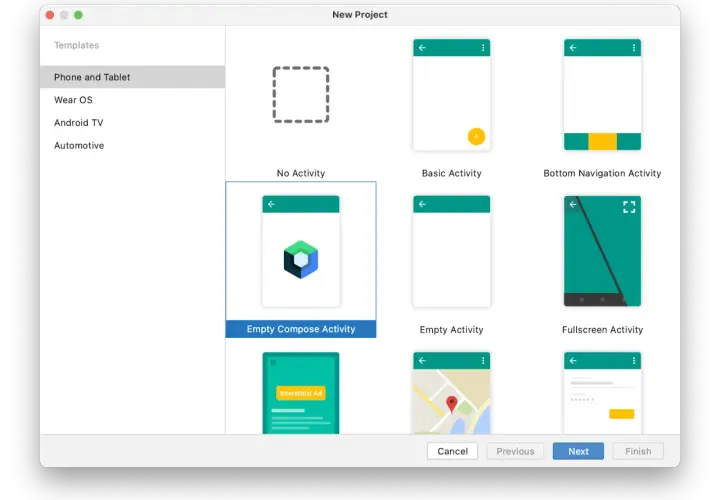Pick the Fullscreen Activity template thumbnail
Viewport: 720px width, 500px height.
pos(602,251)
